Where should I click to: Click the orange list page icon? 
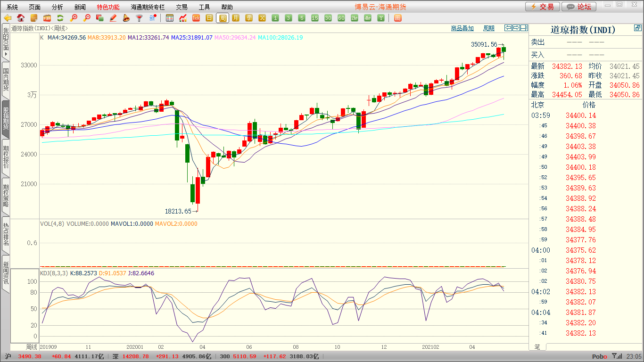34,18
